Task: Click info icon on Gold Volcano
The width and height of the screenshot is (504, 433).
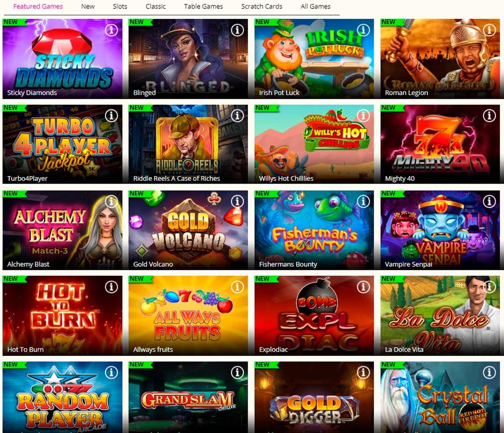Action: pos(237,201)
